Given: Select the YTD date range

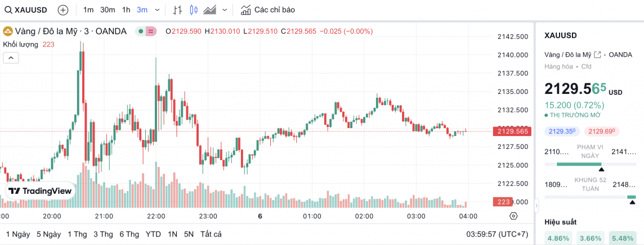Looking at the screenshot, I should coord(153,234).
